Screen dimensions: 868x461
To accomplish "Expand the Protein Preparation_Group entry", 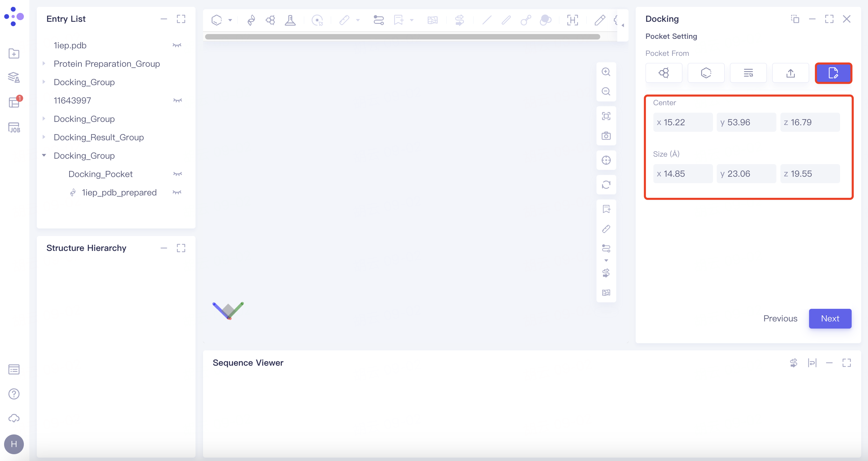I will point(44,64).
